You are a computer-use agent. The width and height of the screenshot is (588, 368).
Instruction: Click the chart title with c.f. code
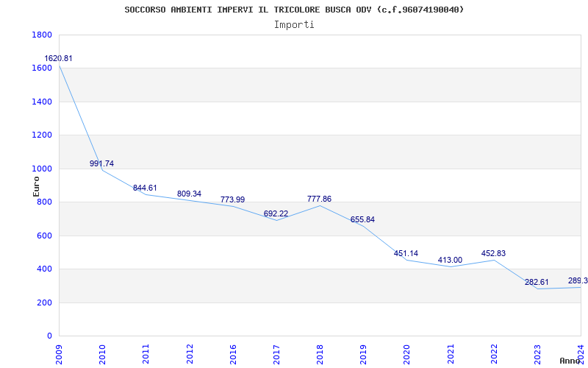(x=294, y=10)
